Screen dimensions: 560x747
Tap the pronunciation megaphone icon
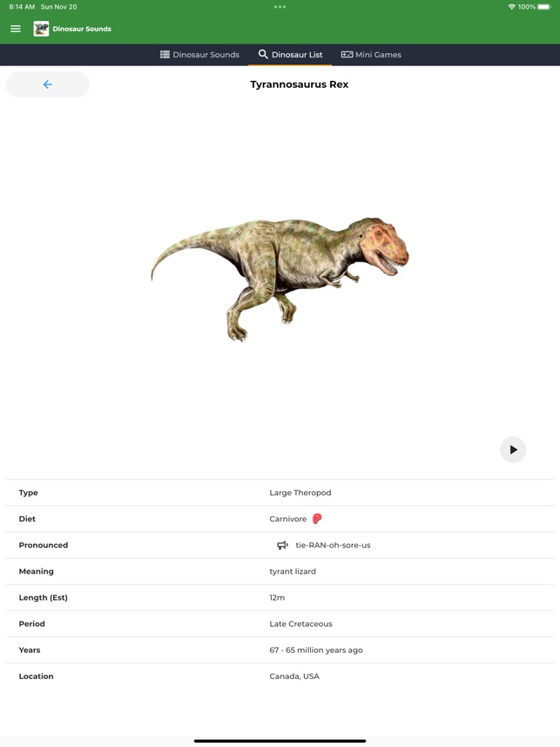click(x=283, y=545)
